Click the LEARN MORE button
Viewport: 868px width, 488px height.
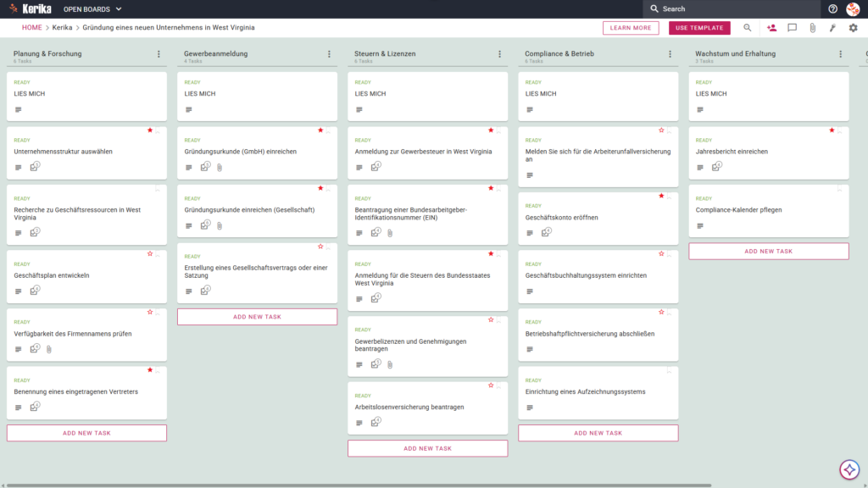click(x=631, y=28)
